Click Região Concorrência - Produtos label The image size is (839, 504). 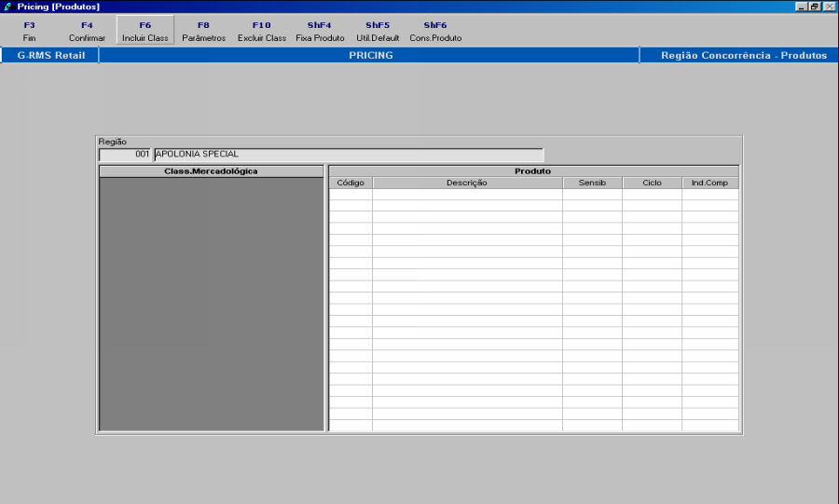[x=744, y=55]
